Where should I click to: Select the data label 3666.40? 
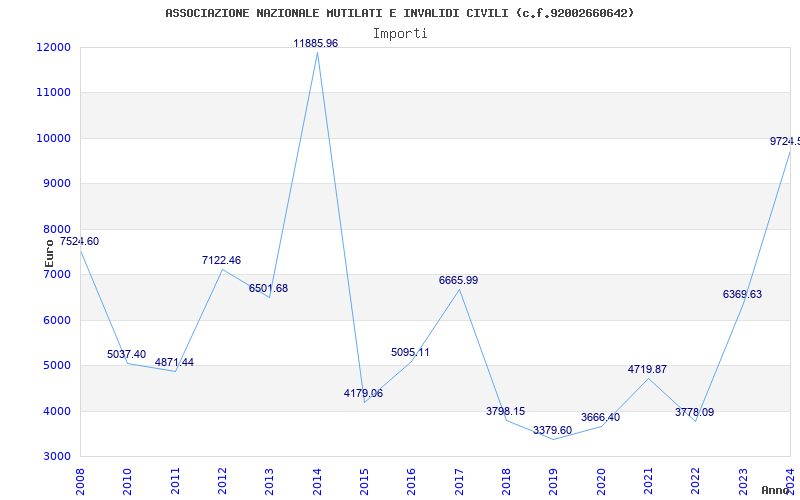[x=601, y=417]
